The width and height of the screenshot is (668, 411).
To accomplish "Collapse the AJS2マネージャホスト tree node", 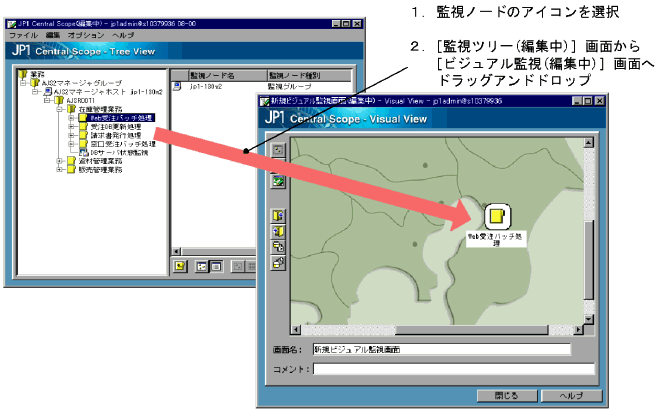I will coord(36,92).
